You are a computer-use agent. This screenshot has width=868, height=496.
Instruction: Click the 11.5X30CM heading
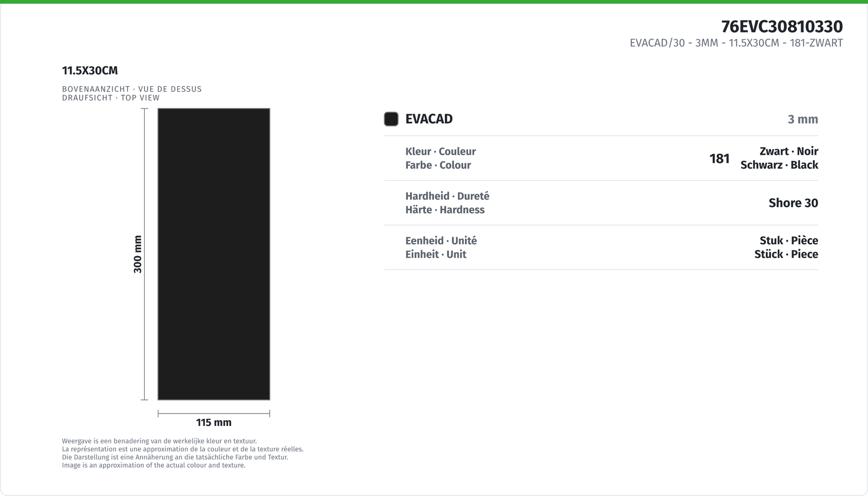point(90,71)
